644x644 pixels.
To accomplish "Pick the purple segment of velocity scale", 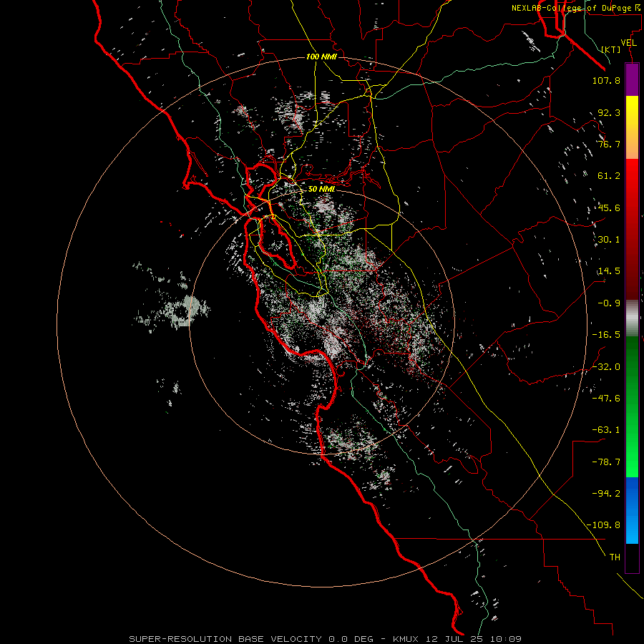I will (x=632, y=79).
